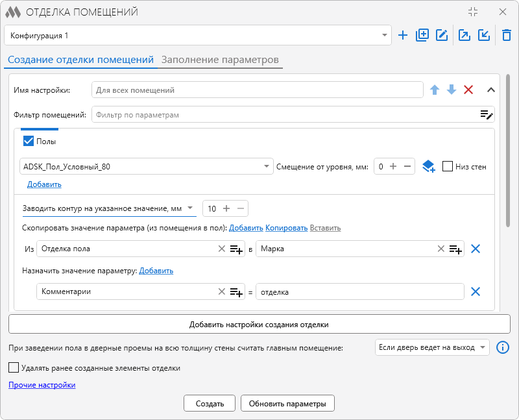Remove the setting with red cross
This screenshot has height=420, width=519.
(x=468, y=90)
